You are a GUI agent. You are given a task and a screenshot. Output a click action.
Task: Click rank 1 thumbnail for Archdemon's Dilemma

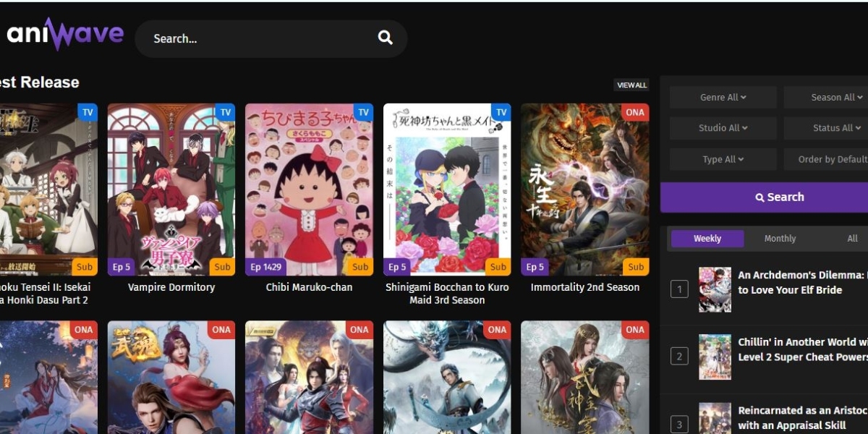[715, 289]
